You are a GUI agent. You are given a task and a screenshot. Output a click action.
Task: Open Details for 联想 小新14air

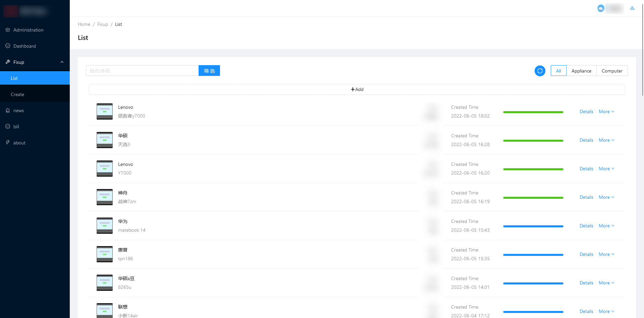[x=586, y=311]
